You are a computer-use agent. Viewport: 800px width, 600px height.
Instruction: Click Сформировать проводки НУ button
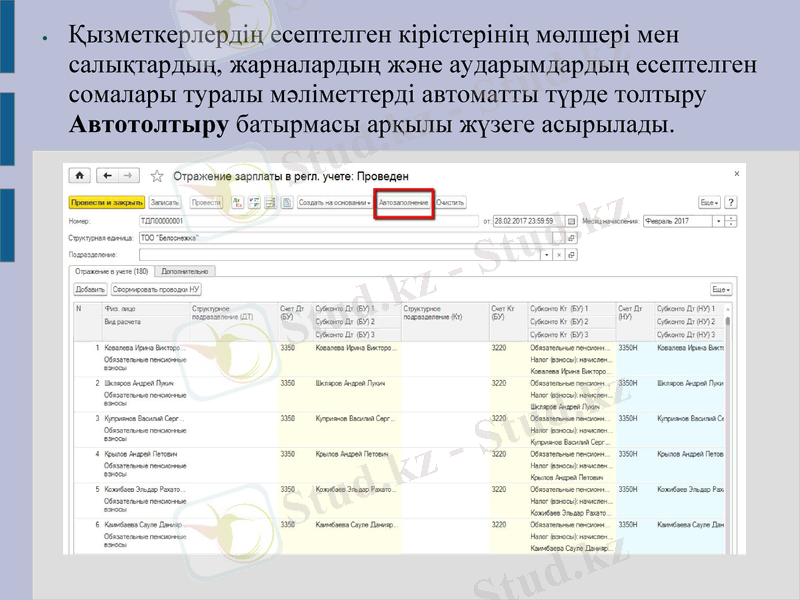(x=157, y=289)
